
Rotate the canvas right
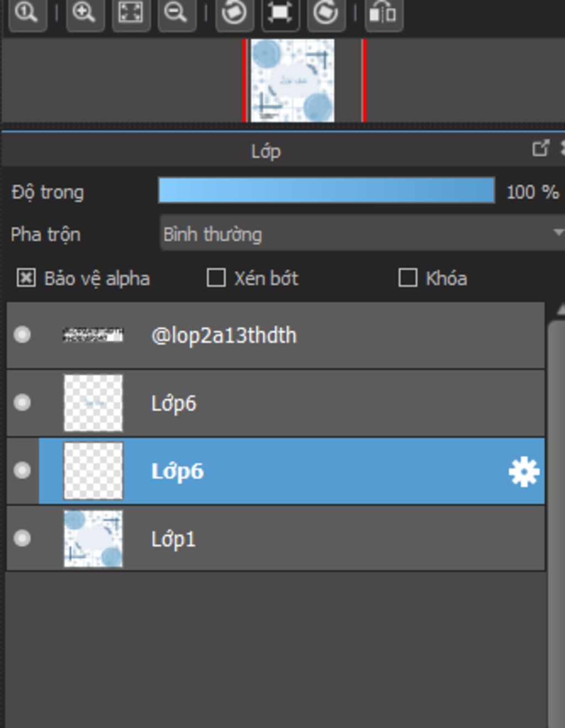pyautogui.click(x=326, y=12)
